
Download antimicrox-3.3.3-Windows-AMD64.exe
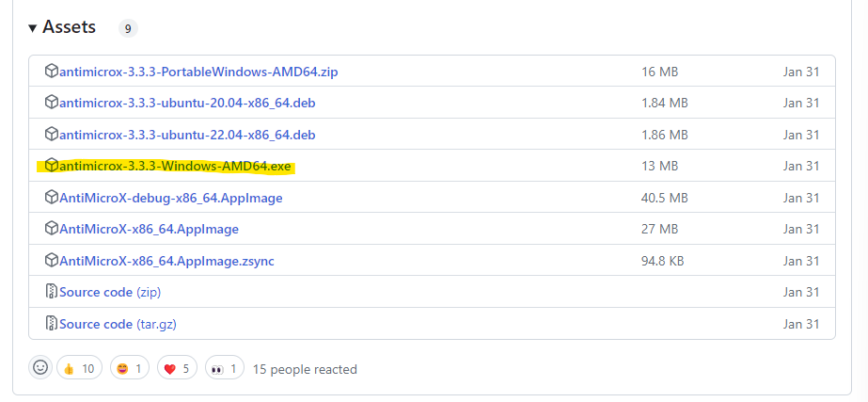[x=175, y=167]
